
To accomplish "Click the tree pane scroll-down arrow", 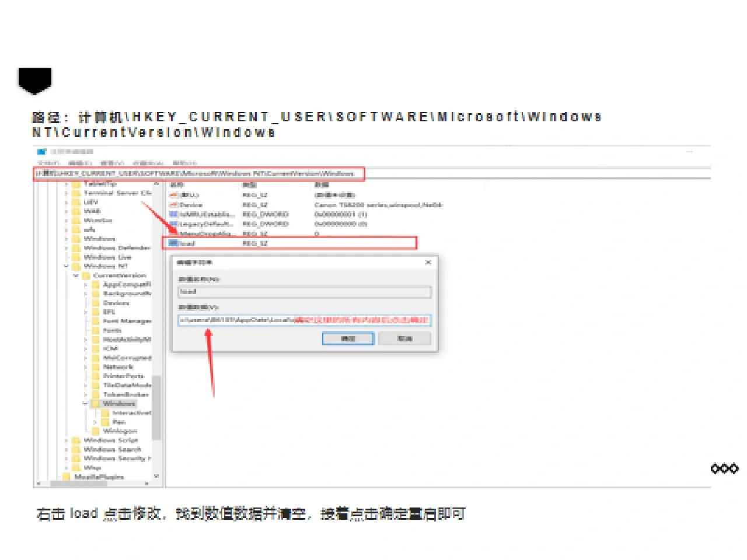I will click(156, 477).
